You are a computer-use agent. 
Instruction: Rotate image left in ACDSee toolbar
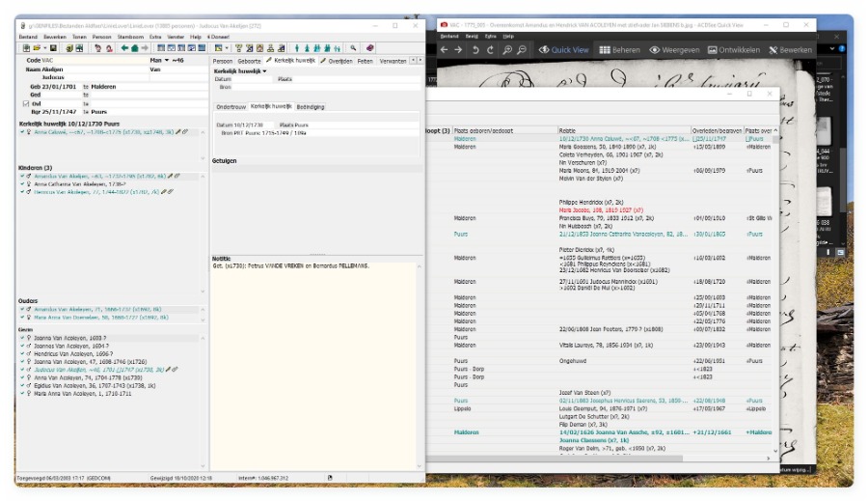click(475, 49)
